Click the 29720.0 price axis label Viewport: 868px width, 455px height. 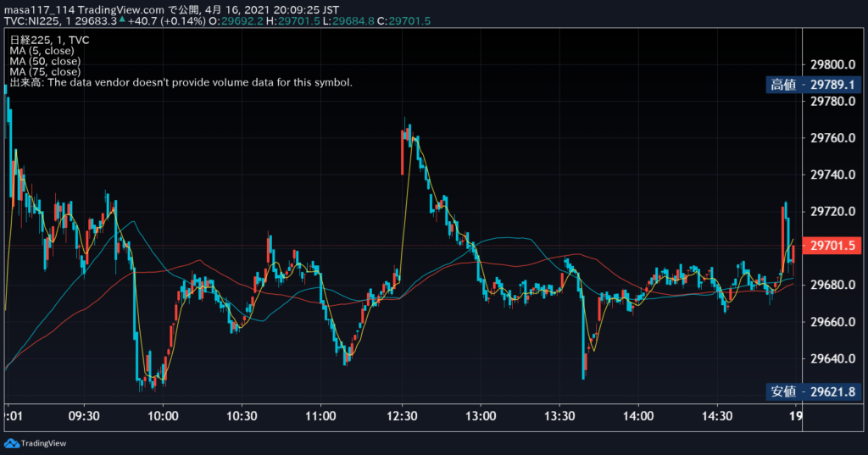(832, 212)
